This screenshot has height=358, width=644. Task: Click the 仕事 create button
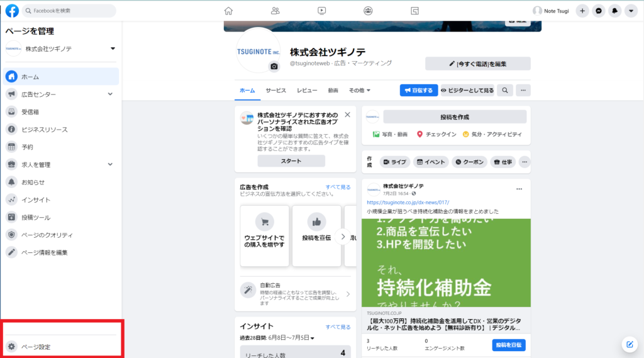(502, 162)
